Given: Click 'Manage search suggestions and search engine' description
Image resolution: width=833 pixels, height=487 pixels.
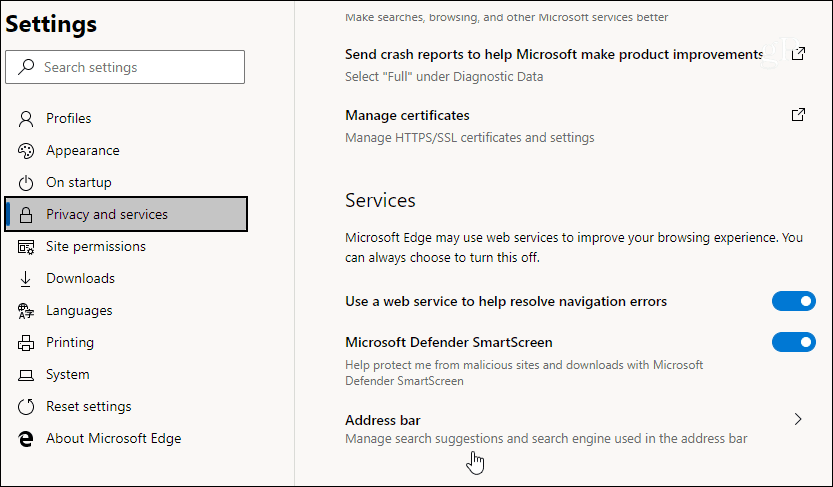Looking at the screenshot, I should 546,439.
